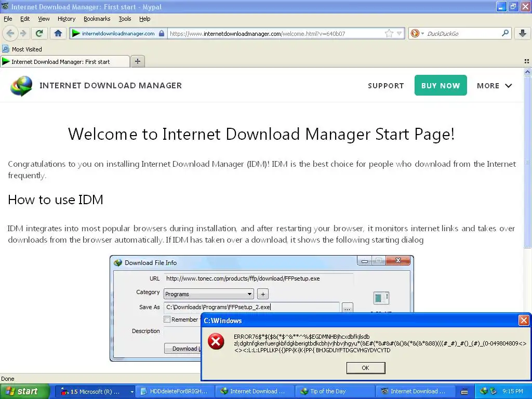Open the Help menu
Screen dimensions: 532x399
[144, 19]
